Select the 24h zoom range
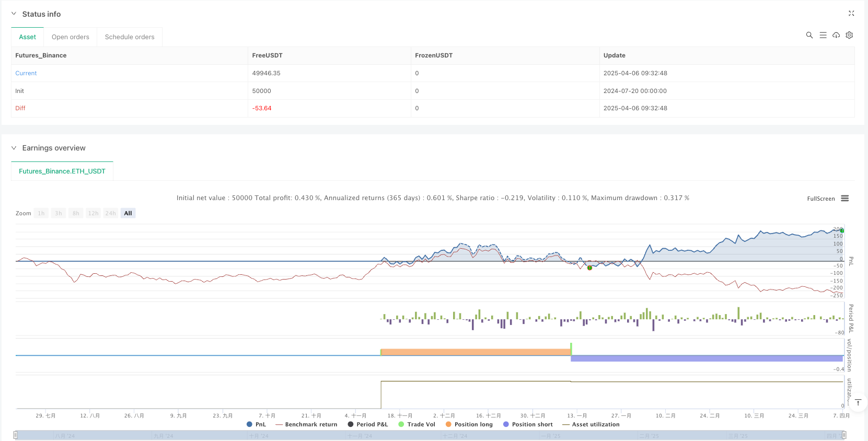 click(x=110, y=213)
